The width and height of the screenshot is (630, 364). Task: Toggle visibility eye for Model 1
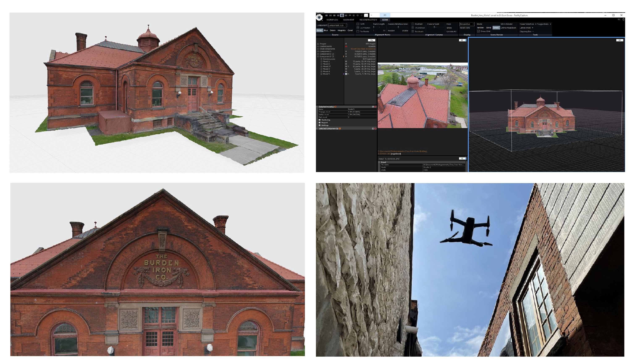tap(346, 61)
